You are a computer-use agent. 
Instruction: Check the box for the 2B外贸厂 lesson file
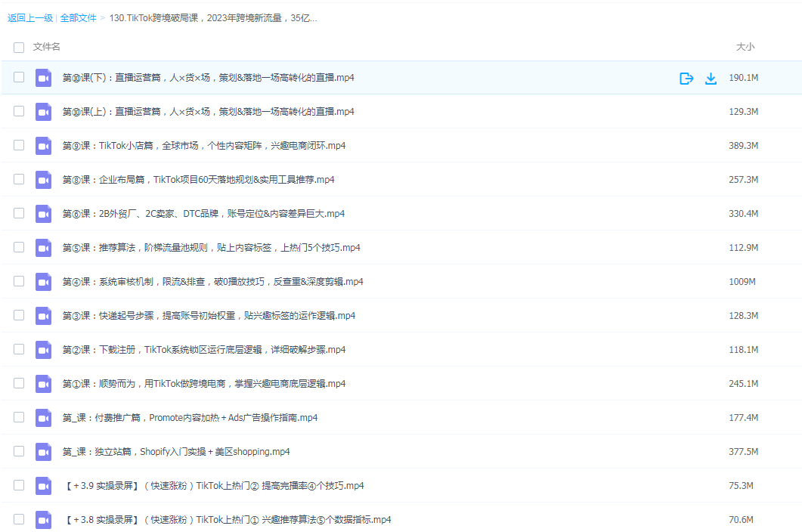tap(19, 214)
